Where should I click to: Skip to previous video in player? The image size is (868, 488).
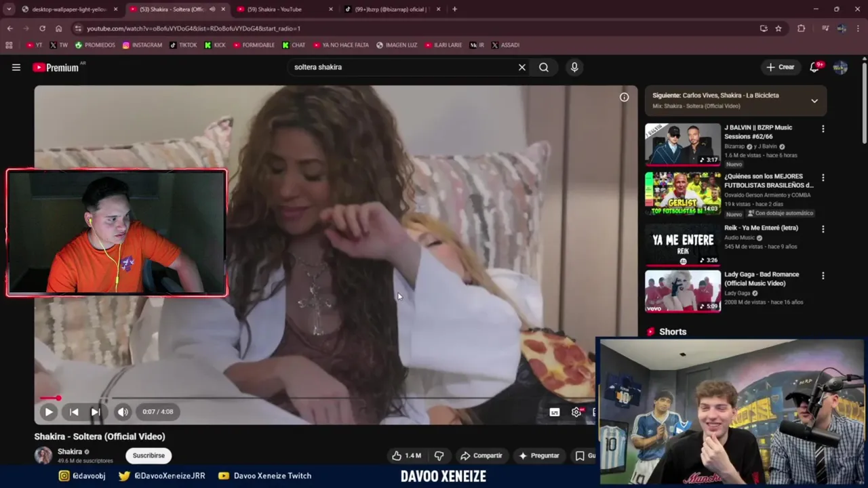pyautogui.click(x=74, y=411)
